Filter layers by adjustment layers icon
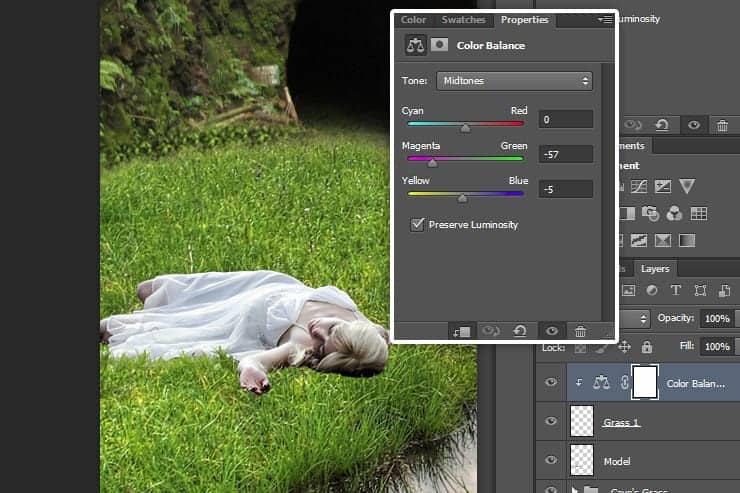This screenshot has width=740, height=493. 652,290
